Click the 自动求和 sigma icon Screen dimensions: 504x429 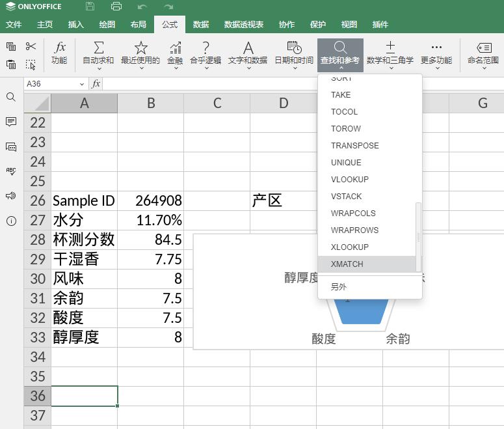[x=98, y=48]
